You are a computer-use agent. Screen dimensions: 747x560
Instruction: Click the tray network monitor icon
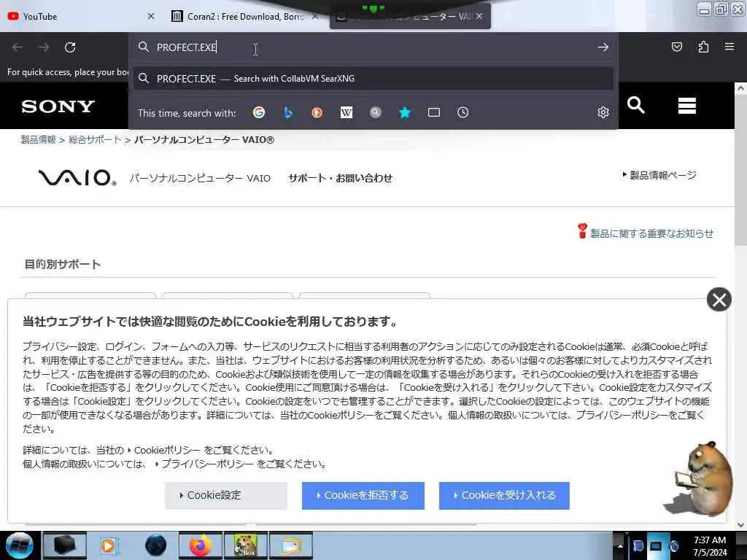pyautogui.click(x=656, y=545)
